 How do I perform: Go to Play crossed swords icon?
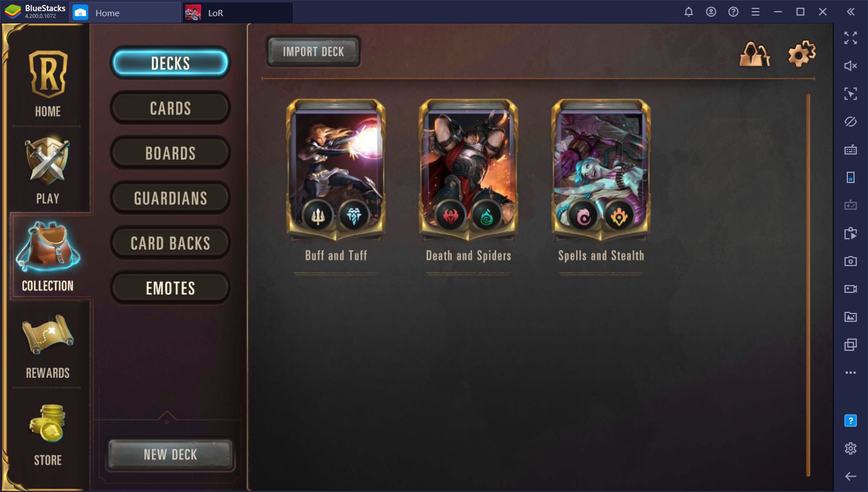[x=48, y=170]
